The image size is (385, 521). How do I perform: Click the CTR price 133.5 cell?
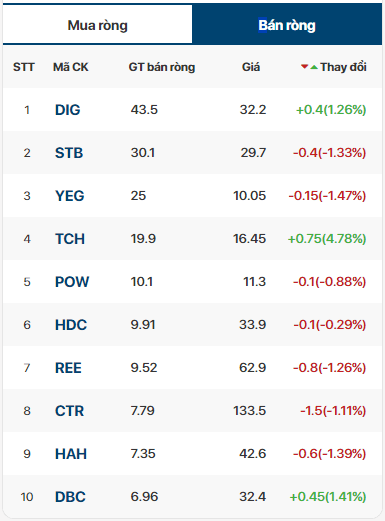(x=249, y=411)
